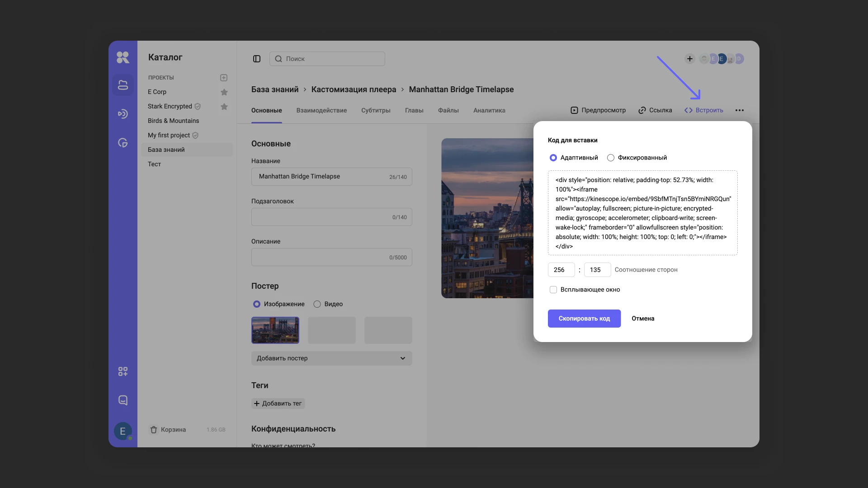Screen dimensions: 868x488
Task: Switch to the Аналитика tab
Action: pyautogui.click(x=489, y=110)
